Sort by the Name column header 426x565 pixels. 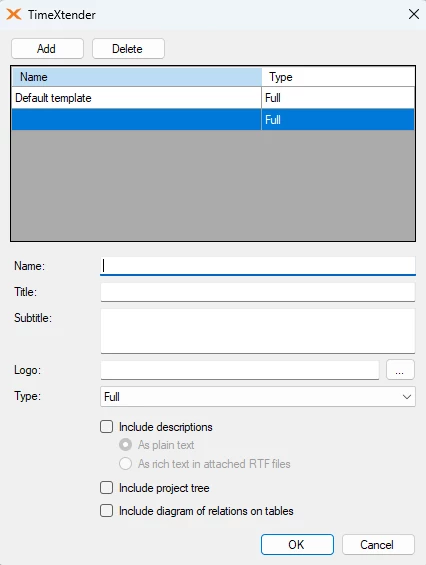pos(137,77)
